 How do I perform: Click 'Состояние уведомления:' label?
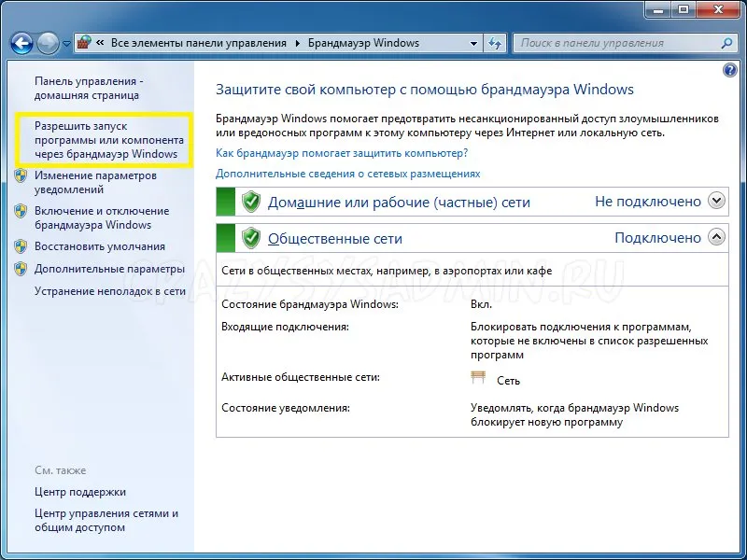[x=286, y=408]
